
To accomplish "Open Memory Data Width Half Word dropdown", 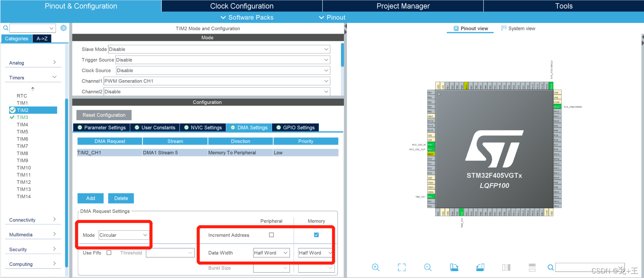I will tap(316, 253).
